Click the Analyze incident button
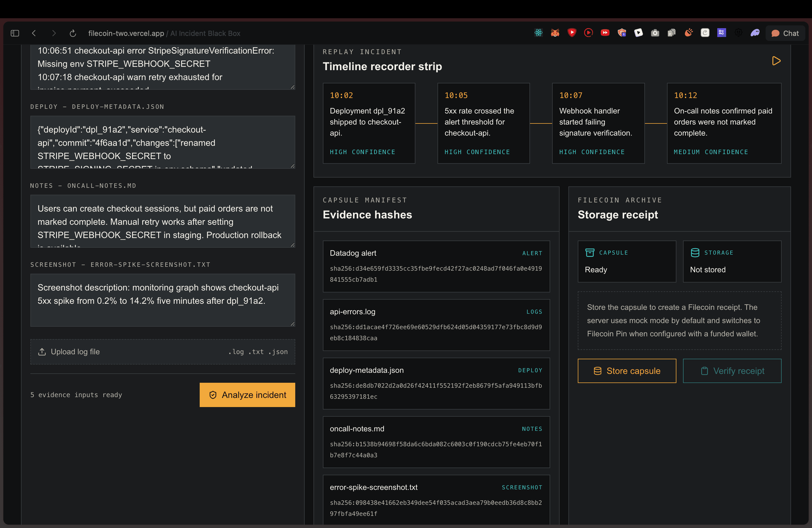 pyautogui.click(x=247, y=395)
